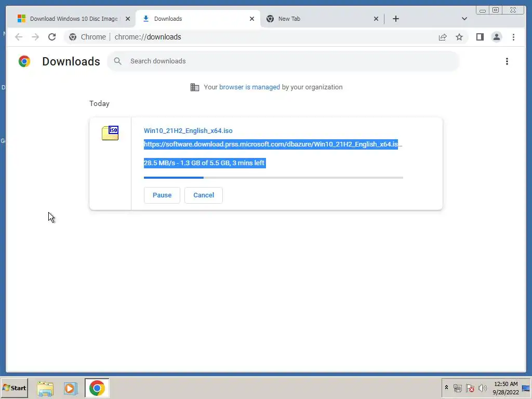Close the Download Windows 10 Disc Image tab
Screen dimensions: 532x399
(128, 19)
